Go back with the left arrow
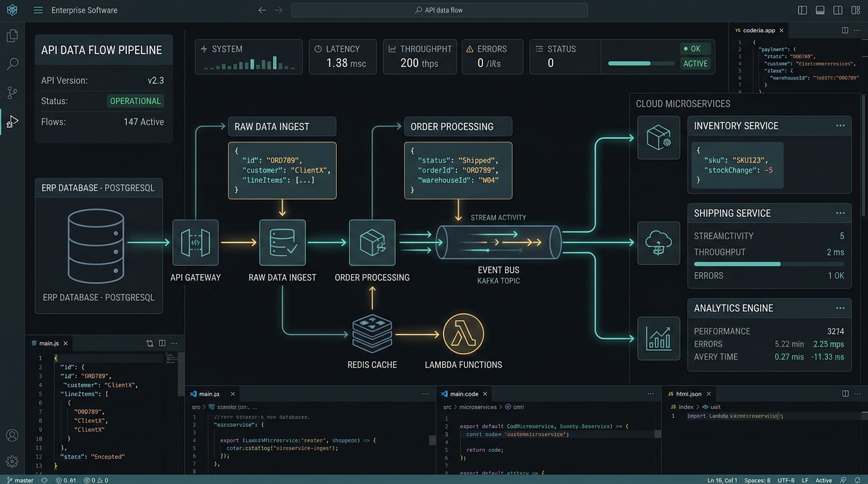The height and width of the screenshot is (484, 868). (262, 10)
